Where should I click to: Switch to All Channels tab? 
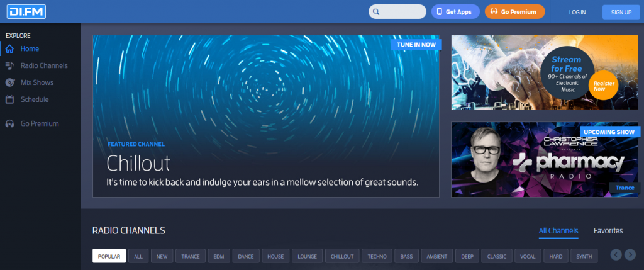(x=558, y=231)
